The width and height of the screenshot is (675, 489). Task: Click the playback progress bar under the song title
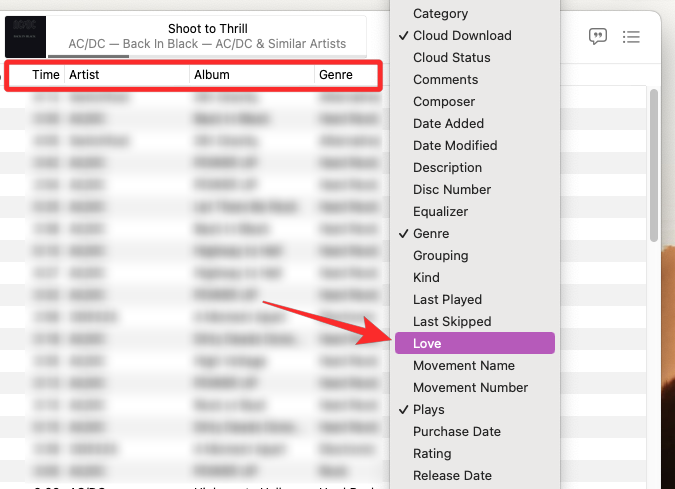[x=207, y=56]
